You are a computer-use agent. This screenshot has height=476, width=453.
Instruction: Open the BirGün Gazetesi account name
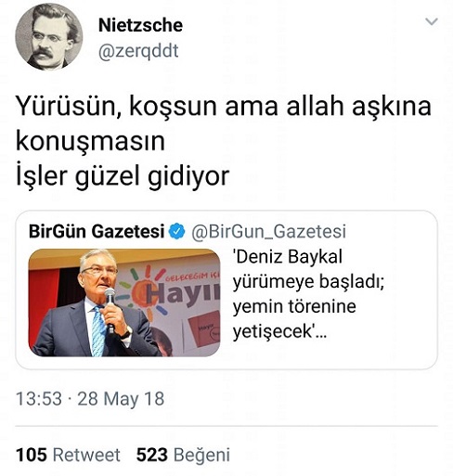(97, 231)
